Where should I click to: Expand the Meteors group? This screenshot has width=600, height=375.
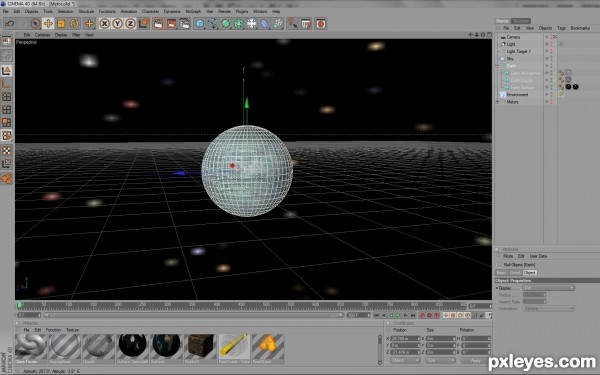(498, 102)
